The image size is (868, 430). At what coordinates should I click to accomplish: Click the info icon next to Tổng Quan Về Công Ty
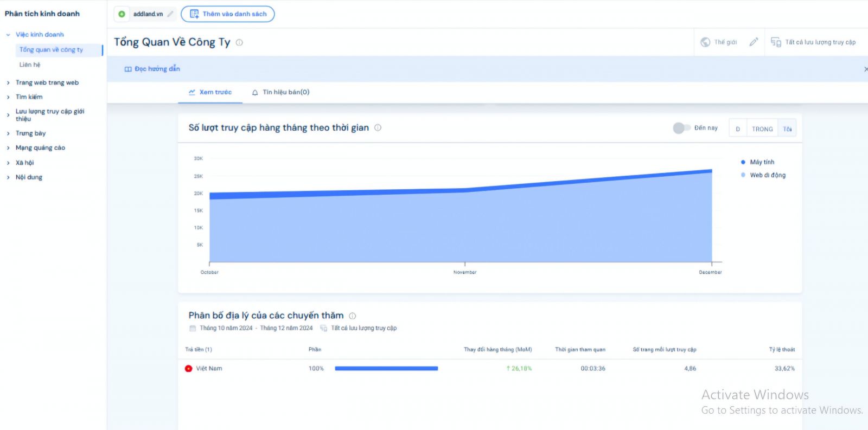239,42
